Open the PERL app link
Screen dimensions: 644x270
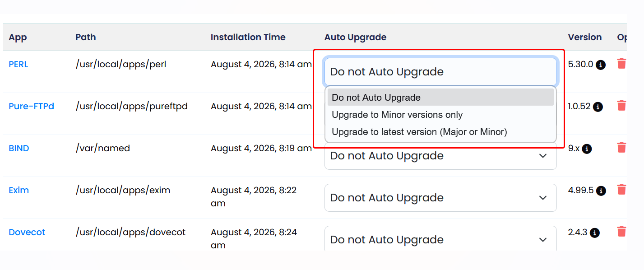click(19, 65)
